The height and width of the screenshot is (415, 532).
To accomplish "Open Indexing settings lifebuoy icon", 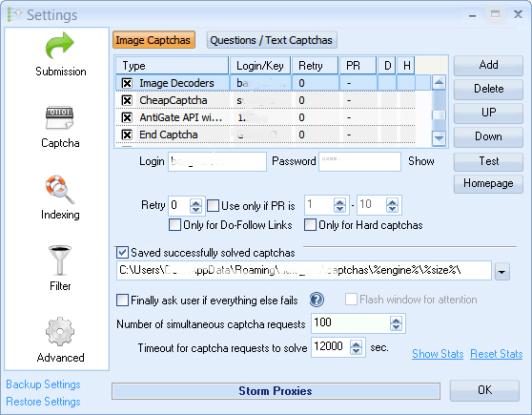I will 60,190.
